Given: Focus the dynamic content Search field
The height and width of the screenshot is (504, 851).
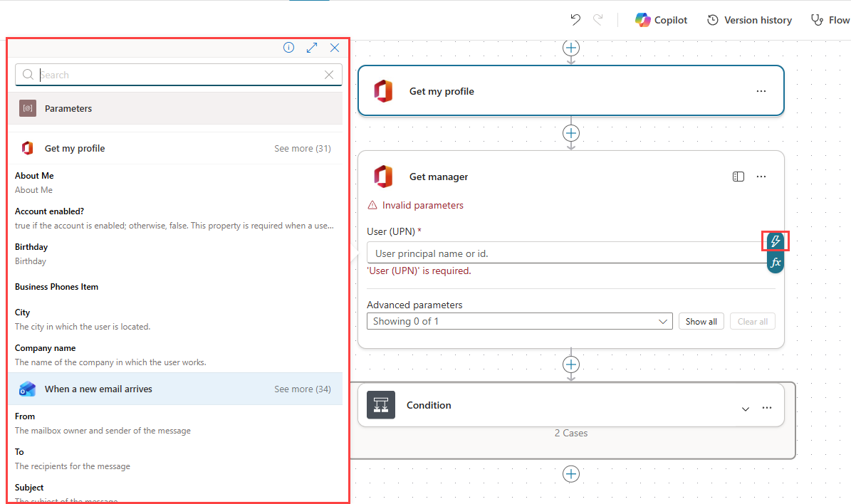Looking at the screenshot, I should click(x=179, y=75).
